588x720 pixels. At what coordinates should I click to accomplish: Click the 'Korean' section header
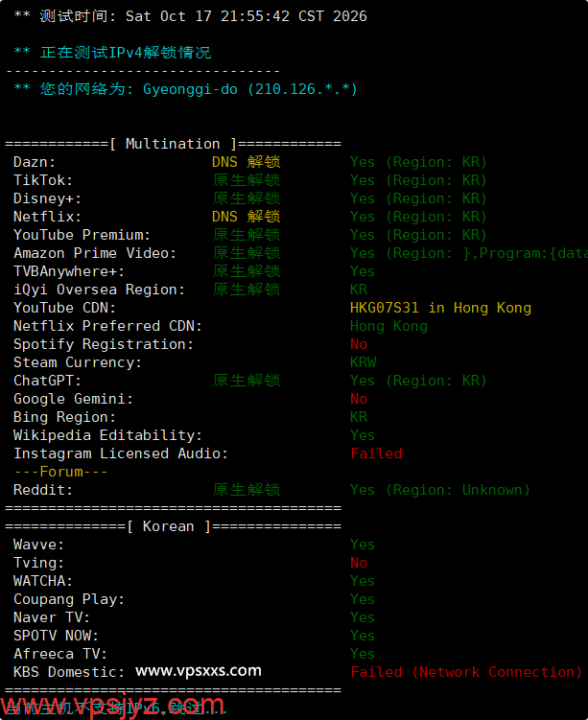coord(168,526)
